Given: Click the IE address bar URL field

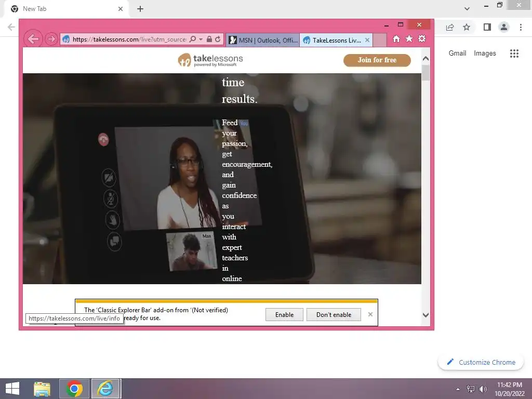Looking at the screenshot, I should [129, 39].
